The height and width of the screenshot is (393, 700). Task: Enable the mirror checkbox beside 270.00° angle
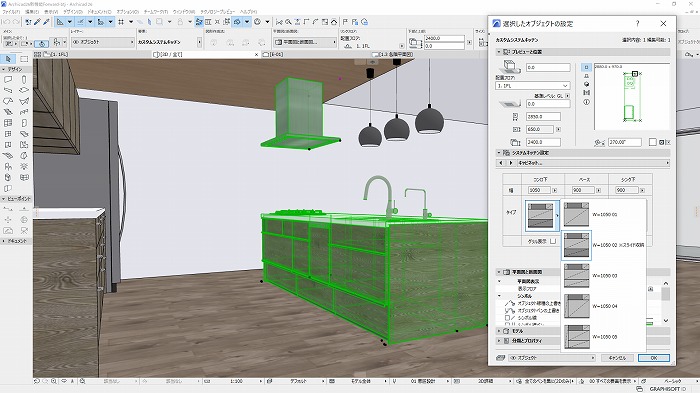click(652, 142)
